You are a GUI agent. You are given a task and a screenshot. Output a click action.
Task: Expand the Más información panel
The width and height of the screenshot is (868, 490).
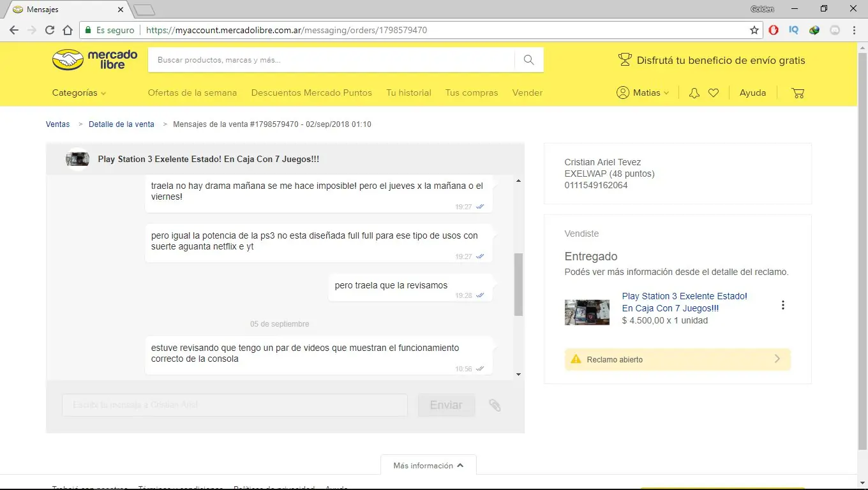point(428,466)
